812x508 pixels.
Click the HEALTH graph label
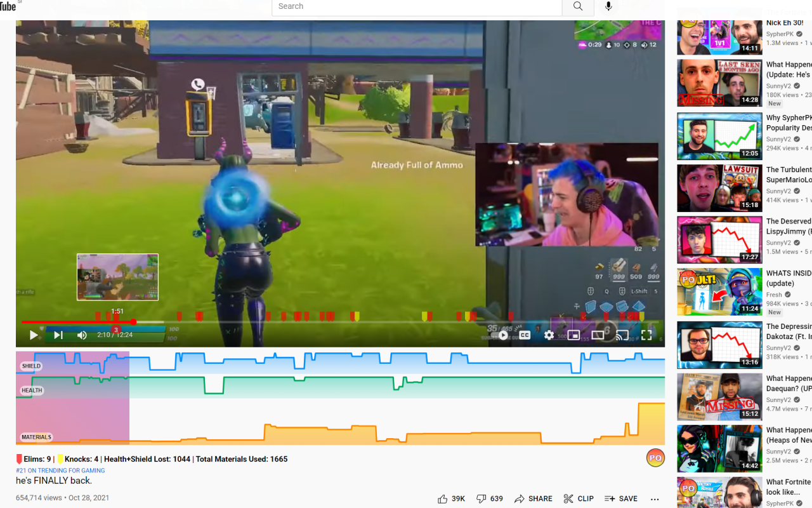pyautogui.click(x=32, y=391)
